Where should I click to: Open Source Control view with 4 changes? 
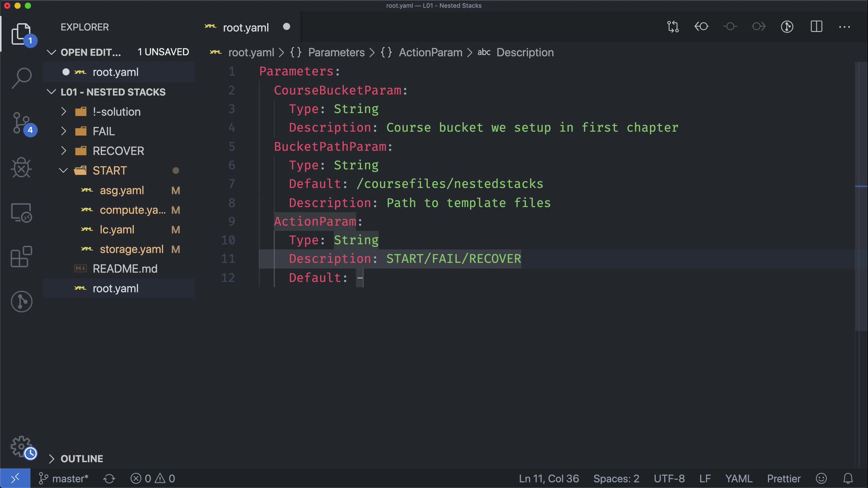point(21,123)
